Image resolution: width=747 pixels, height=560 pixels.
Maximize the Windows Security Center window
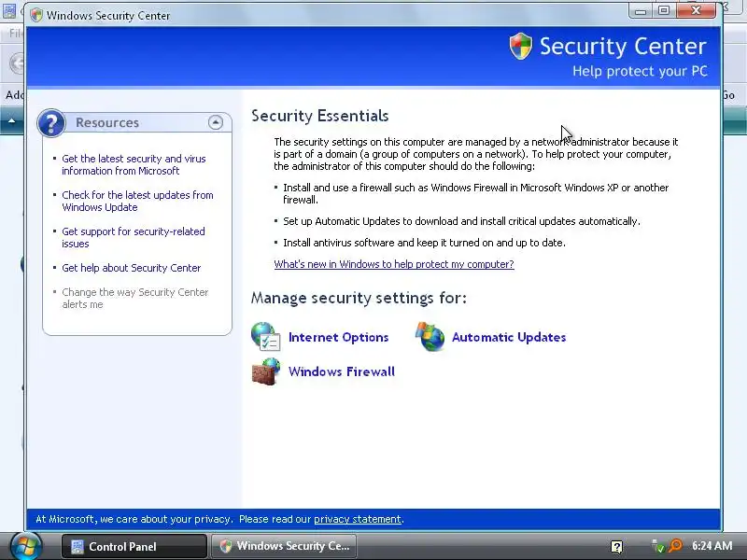coord(664,10)
